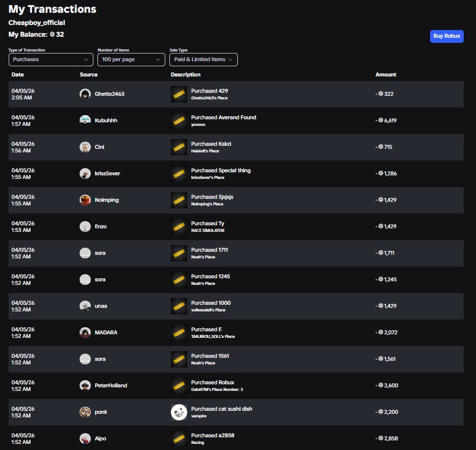Open the Paid & Limited Items sale type dropdown

pyautogui.click(x=204, y=60)
